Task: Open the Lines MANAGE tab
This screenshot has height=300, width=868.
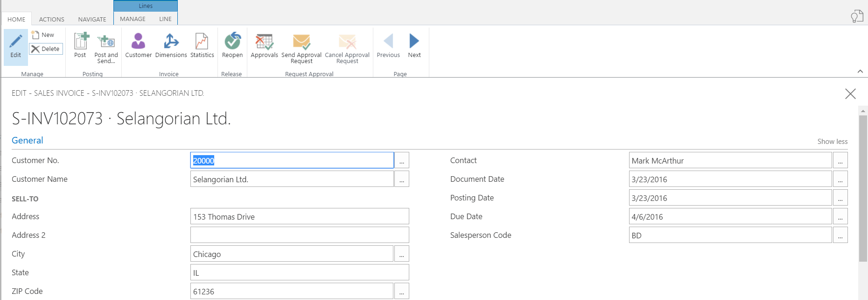Action: pos(133,19)
